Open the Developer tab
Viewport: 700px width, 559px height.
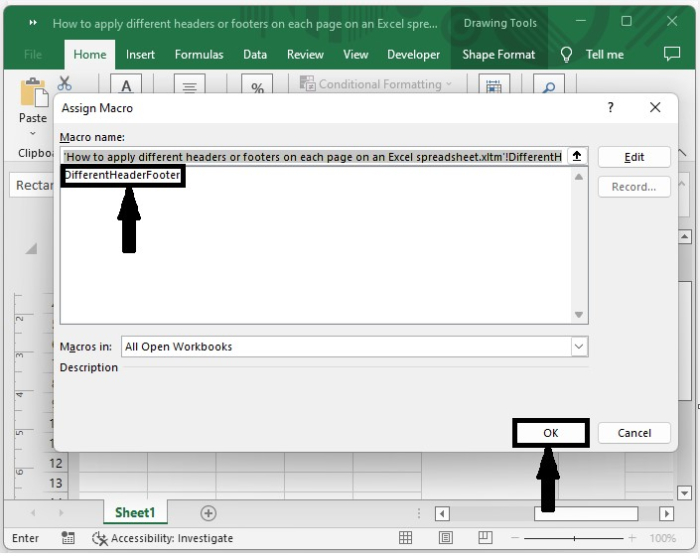point(413,54)
